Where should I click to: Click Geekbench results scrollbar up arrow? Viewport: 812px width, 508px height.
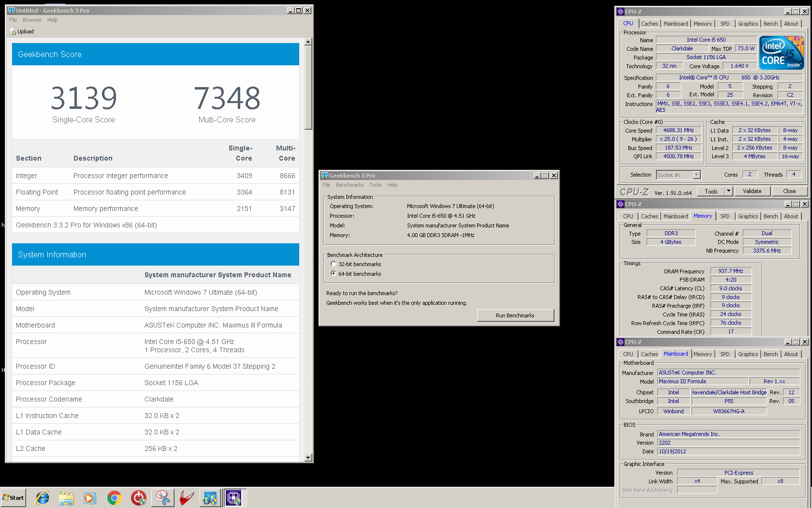point(308,42)
